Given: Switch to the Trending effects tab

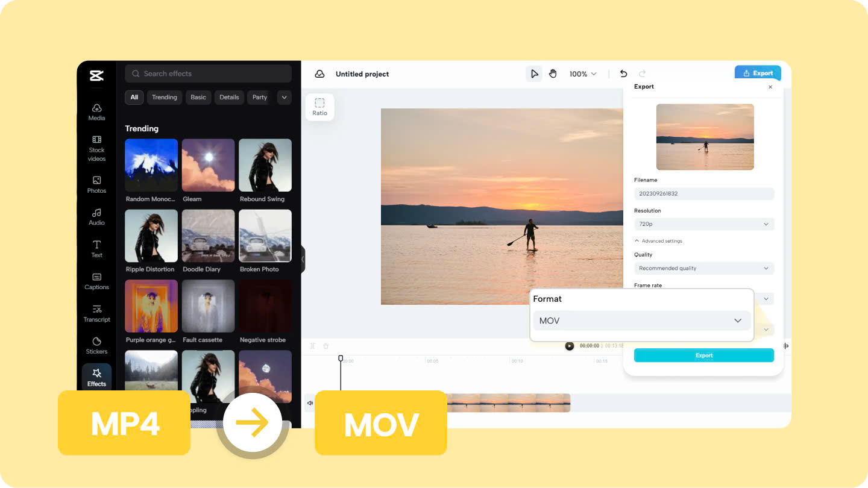Looking at the screenshot, I should pos(164,97).
